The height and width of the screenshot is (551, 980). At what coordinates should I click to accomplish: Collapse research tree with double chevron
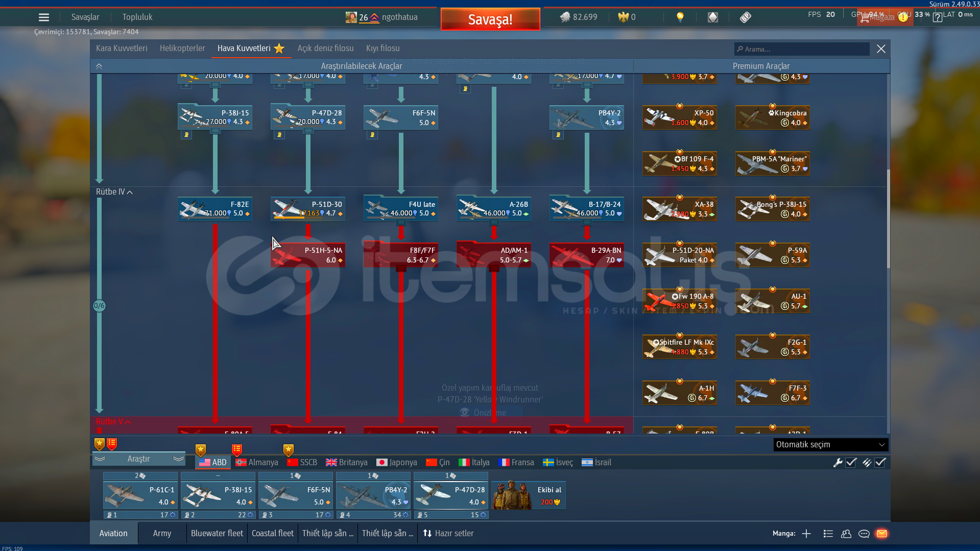pyautogui.click(x=99, y=66)
